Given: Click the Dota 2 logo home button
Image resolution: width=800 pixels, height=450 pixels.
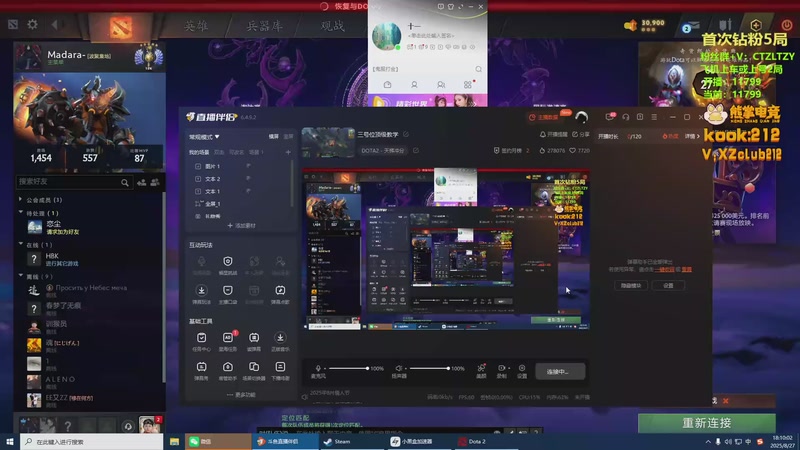Looking at the screenshot, I should [120, 28].
